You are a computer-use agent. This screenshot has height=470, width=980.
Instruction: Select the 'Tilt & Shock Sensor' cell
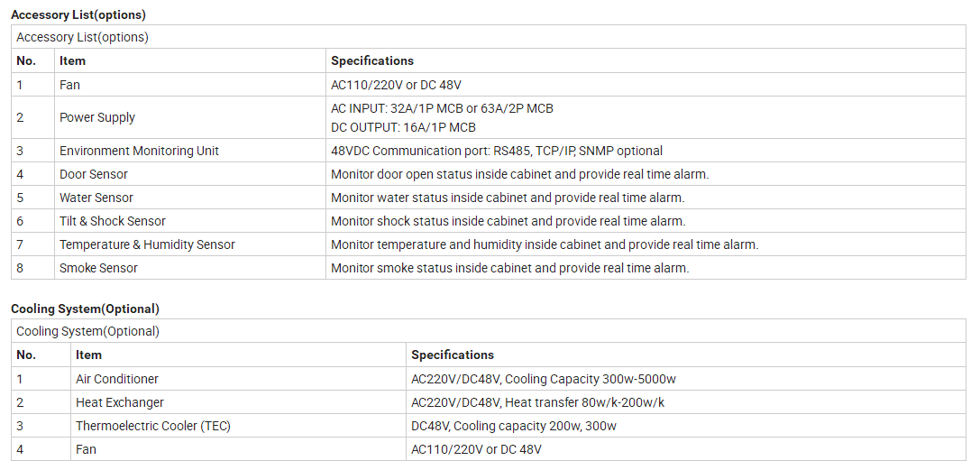coord(113,221)
